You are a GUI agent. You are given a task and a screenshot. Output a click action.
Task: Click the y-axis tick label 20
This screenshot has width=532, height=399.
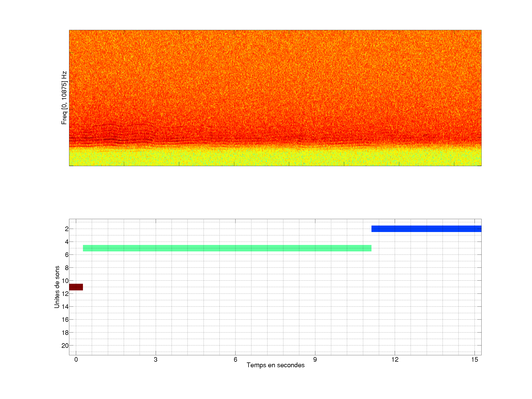pos(65,346)
